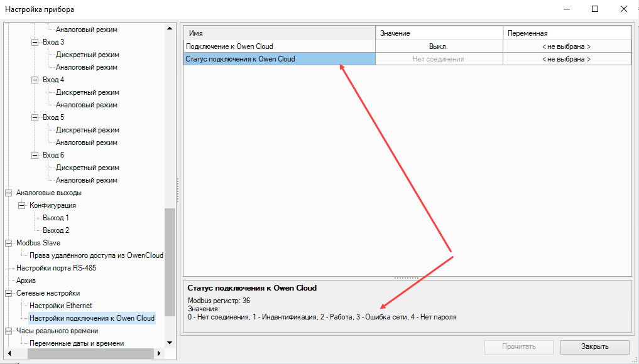Click the Имя column header
639x364 pixels.
coord(279,33)
